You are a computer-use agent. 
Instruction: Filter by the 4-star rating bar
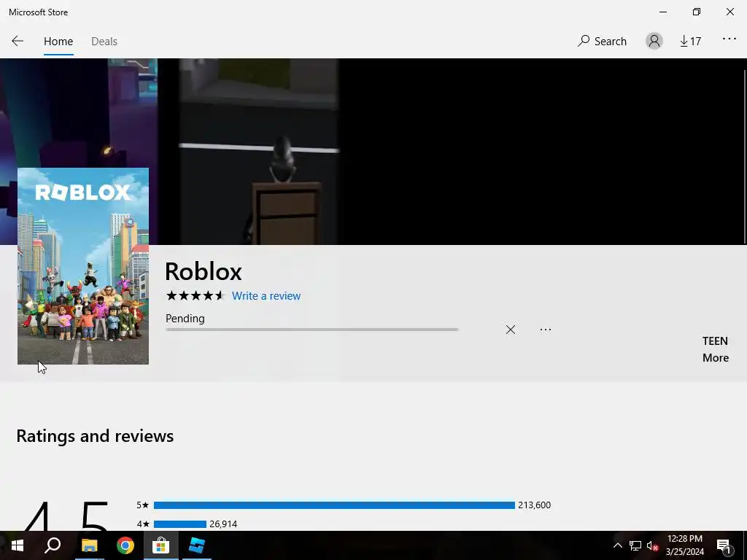pyautogui.click(x=180, y=524)
